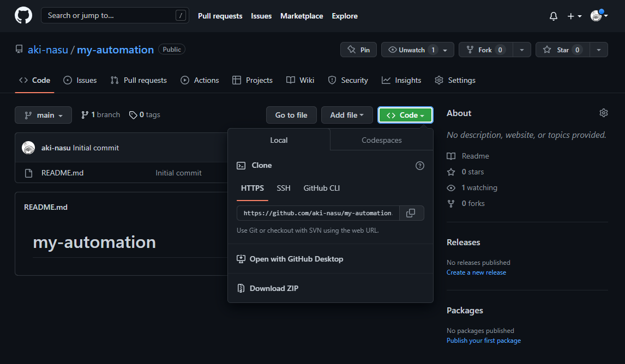Open the Security tab
625x364 pixels.
[x=348, y=80]
